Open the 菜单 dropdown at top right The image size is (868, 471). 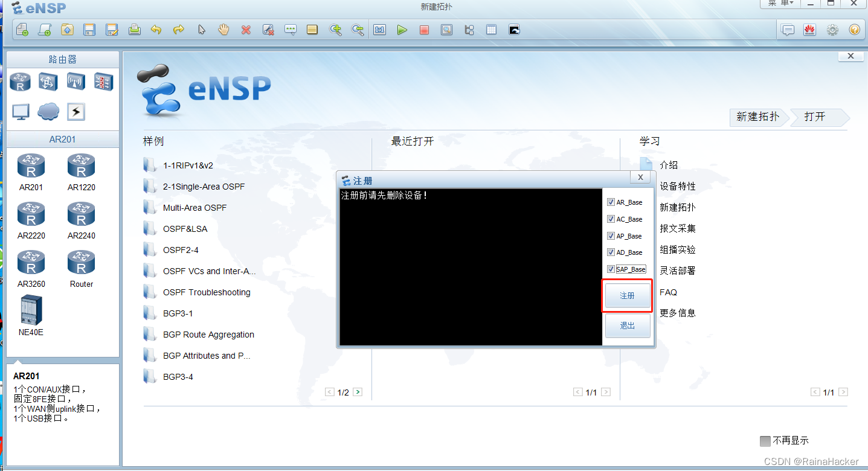point(780,3)
